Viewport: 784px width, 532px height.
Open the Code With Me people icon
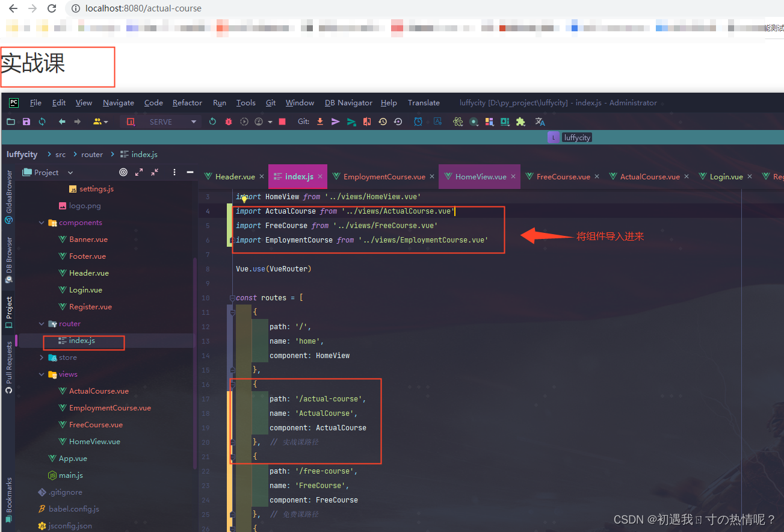tap(97, 122)
